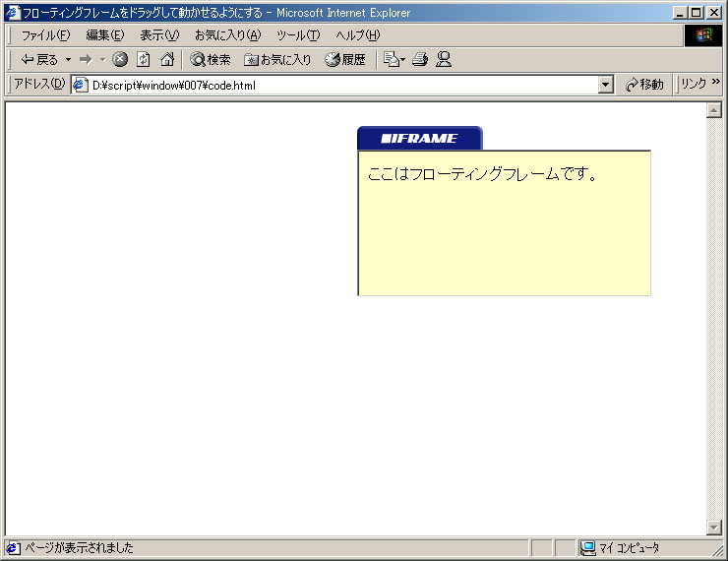Minimize the Internet Explorer window

(x=680, y=13)
